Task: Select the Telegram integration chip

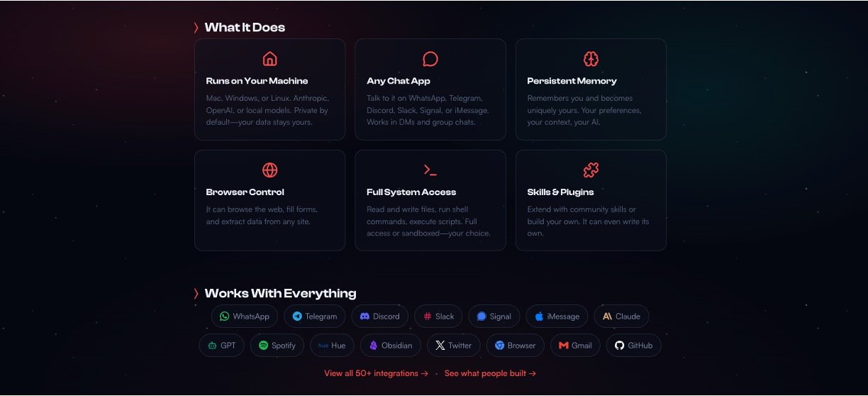Action: (x=315, y=317)
